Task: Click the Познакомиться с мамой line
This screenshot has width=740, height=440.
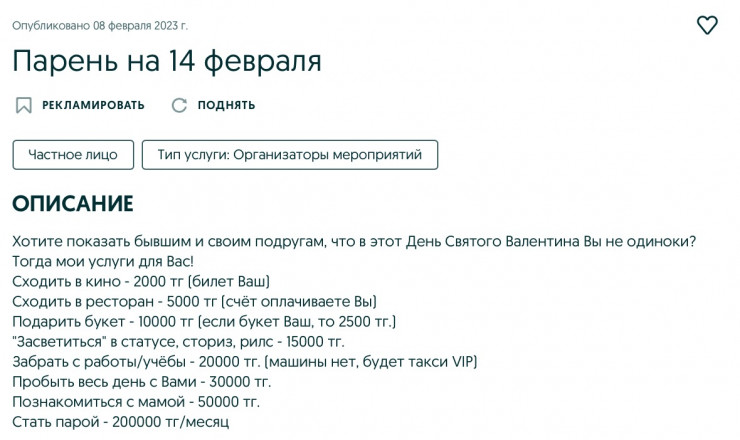Action: [136, 401]
